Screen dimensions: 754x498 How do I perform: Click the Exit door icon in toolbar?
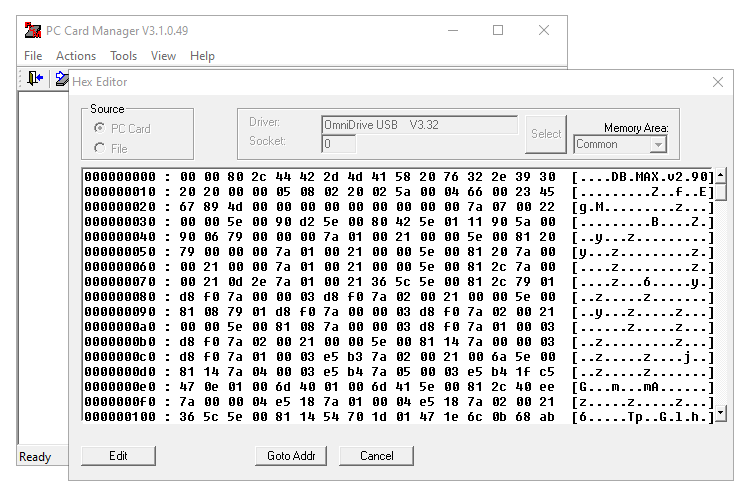[35, 78]
